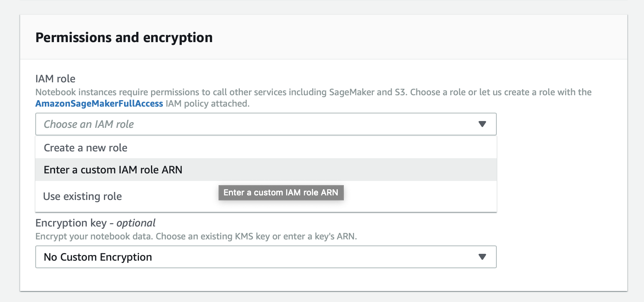
Task: Click the 'Choose an IAM role' placeholder text
Action: click(x=89, y=124)
